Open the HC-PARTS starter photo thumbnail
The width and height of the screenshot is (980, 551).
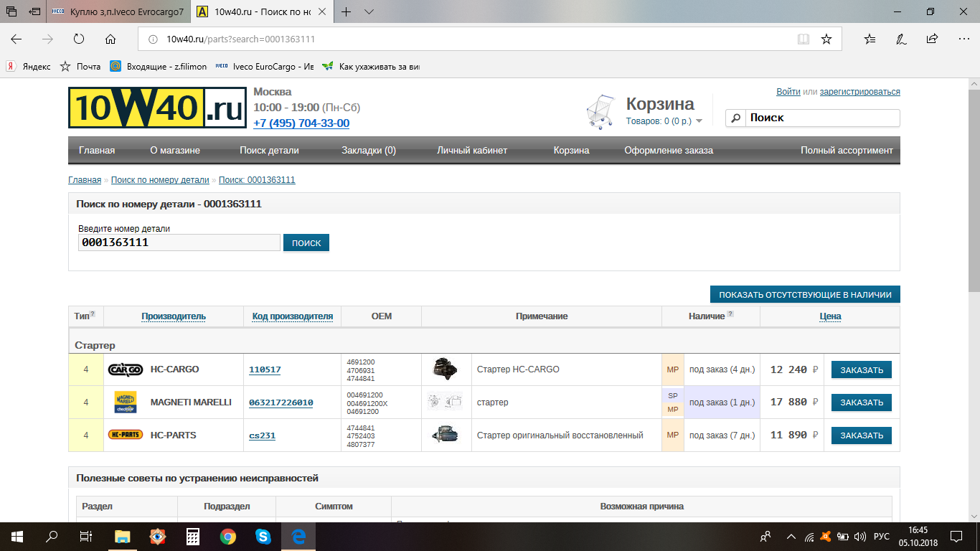pos(446,435)
